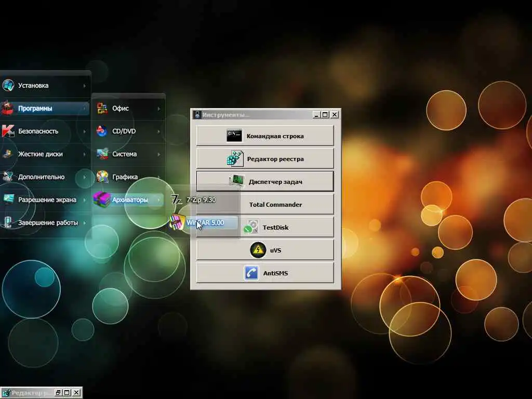The width and height of the screenshot is (532, 399).
Task: Expand the Офис submenu arrow
Action: coord(158,109)
